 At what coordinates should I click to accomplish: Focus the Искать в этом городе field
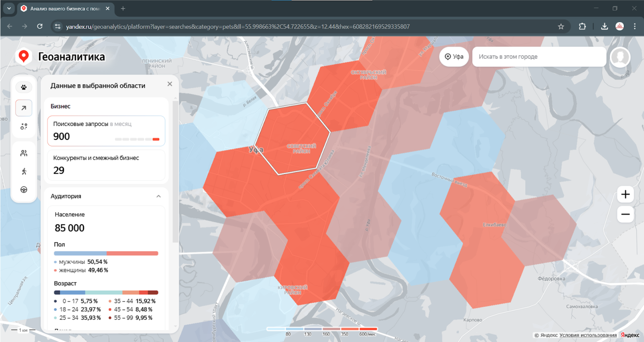(x=539, y=57)
